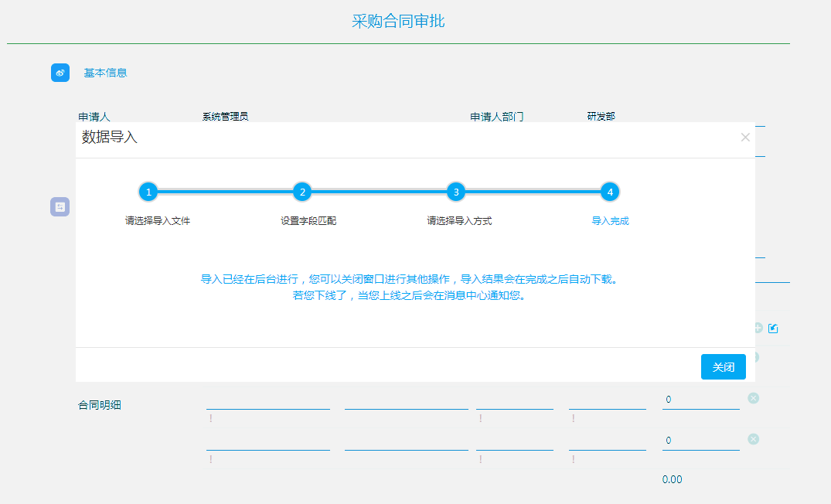The height and width of the screenshot is (504, 831).
Task: Click the Weibo icon beside 基本信息
Action: [x=60, y=73]
